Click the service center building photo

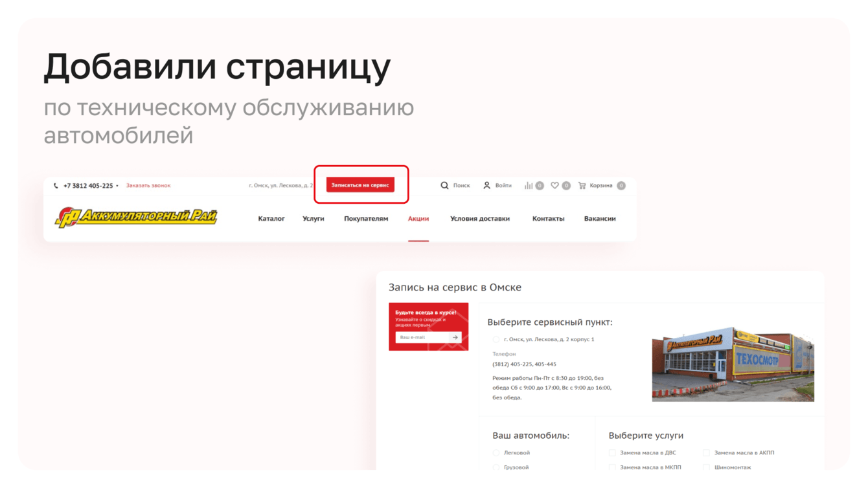click(733, 364)
